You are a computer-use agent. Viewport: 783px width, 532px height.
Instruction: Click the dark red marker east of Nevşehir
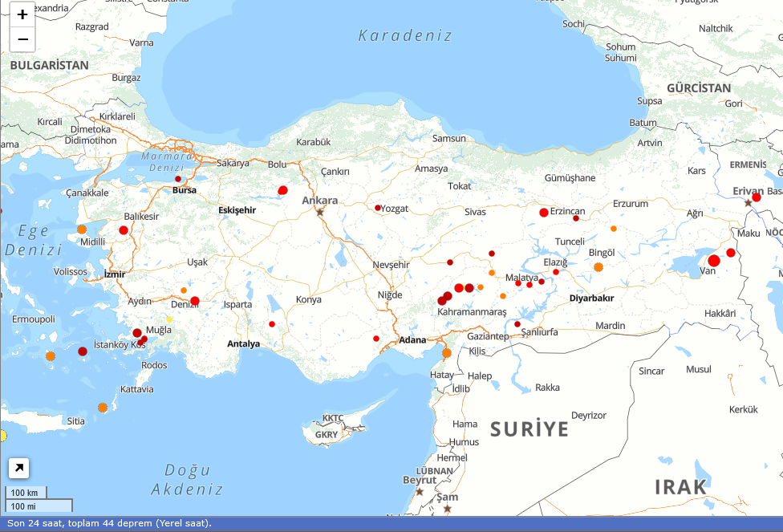(x=450, y=262)
